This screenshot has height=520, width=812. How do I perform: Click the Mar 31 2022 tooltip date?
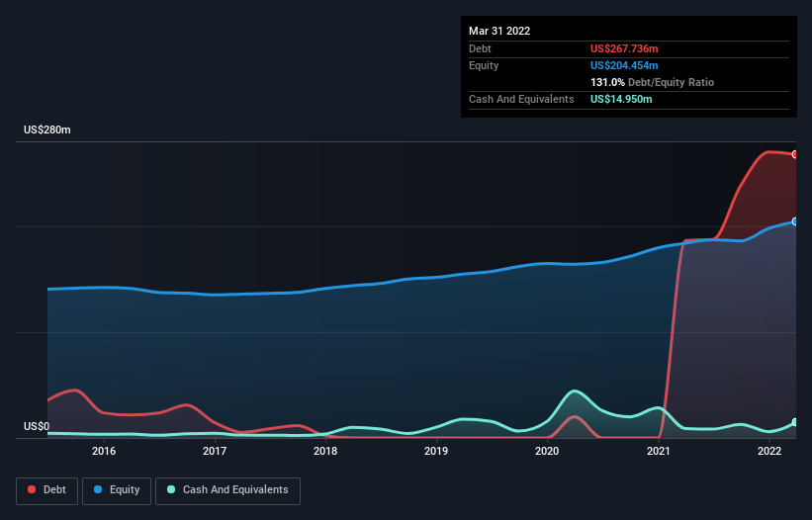click(499, 31)
